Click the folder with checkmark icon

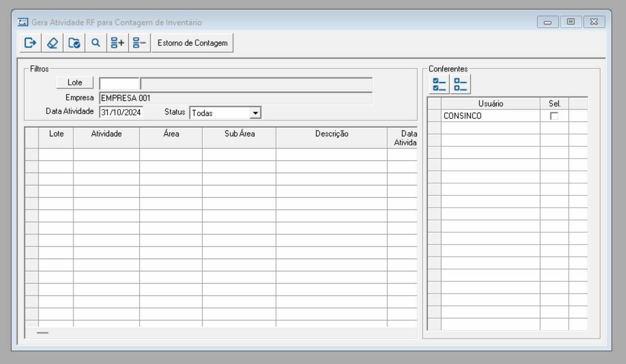[74, 43]
